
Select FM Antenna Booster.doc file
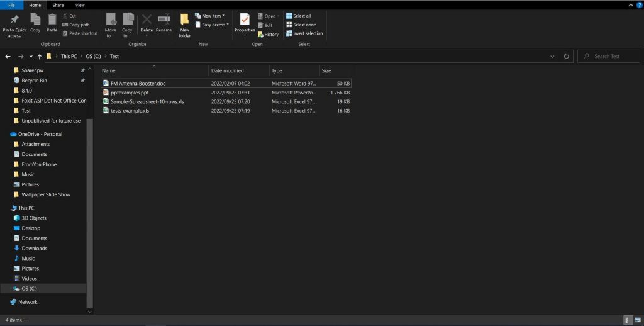[x=226, y=84]
